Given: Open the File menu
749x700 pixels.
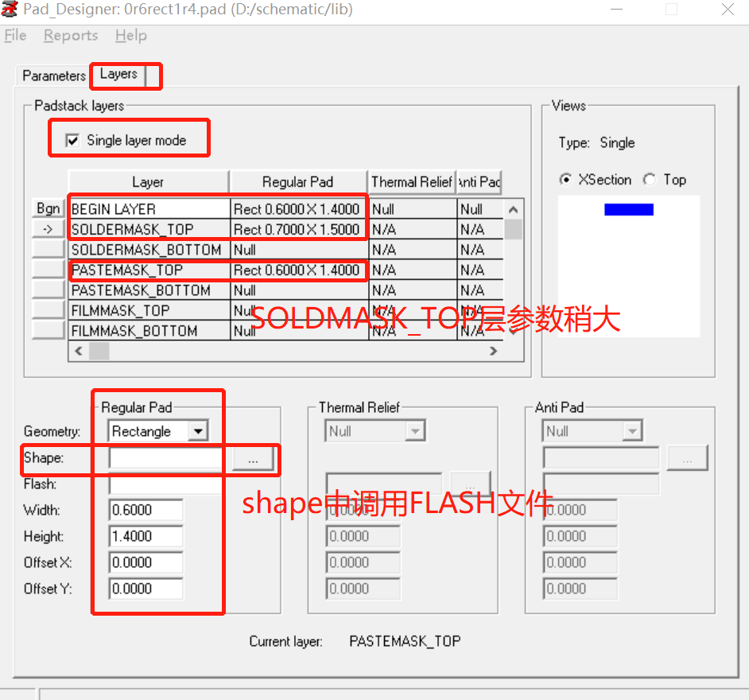Looking at the screenshot, I should 15,35.
